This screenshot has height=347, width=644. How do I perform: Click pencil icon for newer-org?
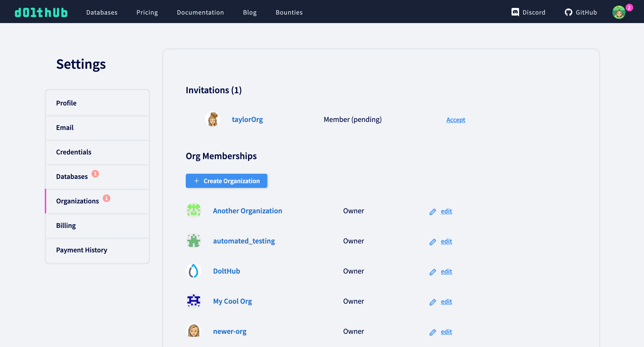click(x=433, y=332)
